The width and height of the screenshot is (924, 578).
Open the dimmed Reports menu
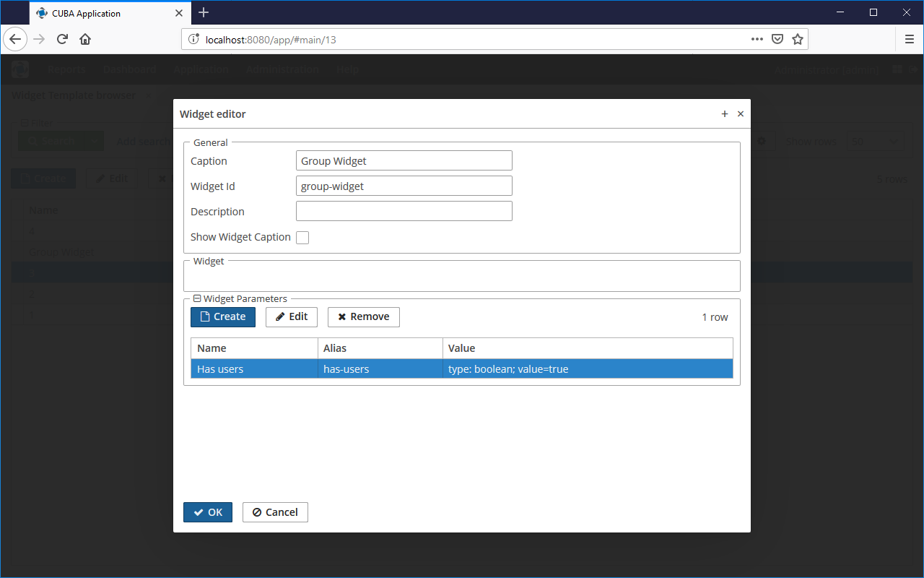pyautogui.click(x=66, y=70)
